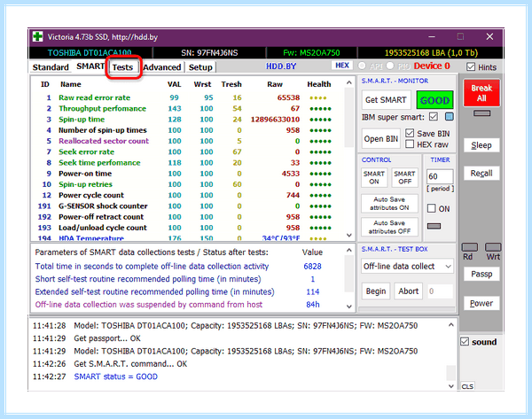This screenshot has height=419, width=532.
Task: Switch to the SMART tab
Action: pyautogui.click(x=90, y=66)
